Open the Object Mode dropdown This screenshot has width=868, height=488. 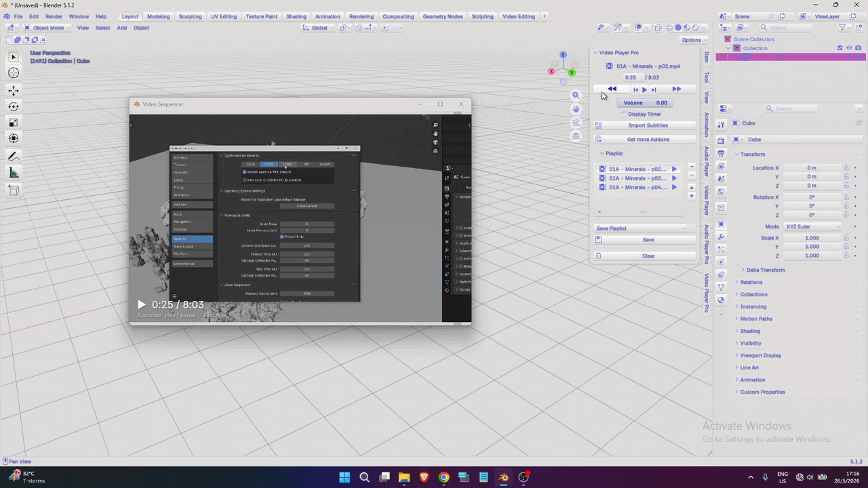tap(47, 28)
